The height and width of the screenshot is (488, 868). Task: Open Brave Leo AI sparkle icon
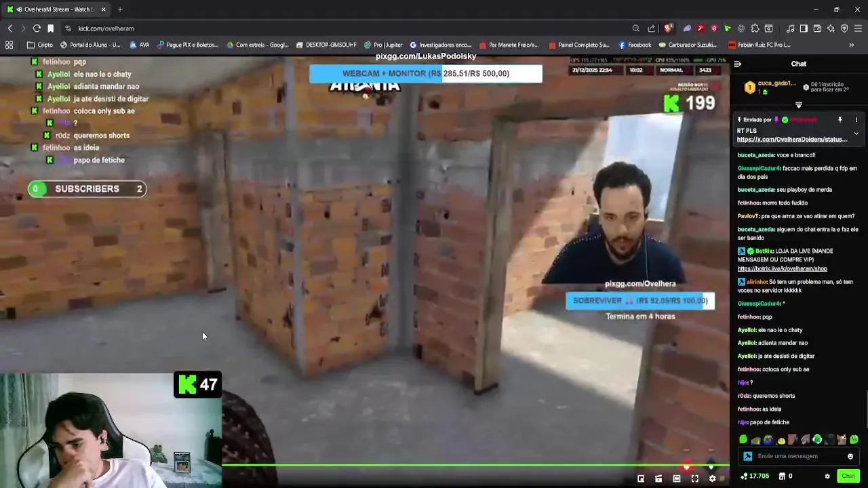click(x=831, y=28)
